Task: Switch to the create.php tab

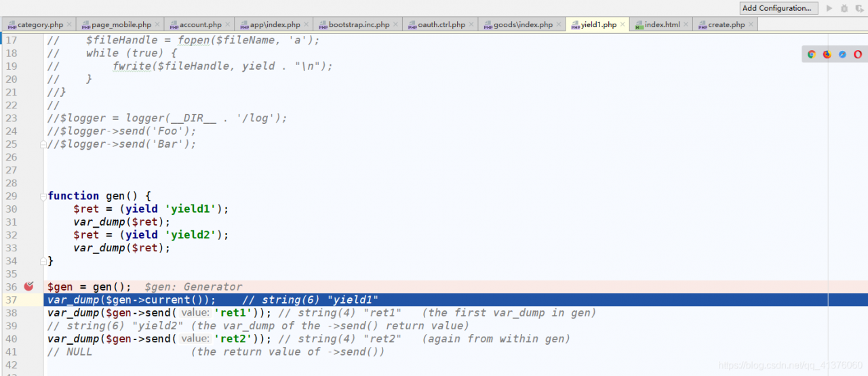Action: (x=726, y=24)
